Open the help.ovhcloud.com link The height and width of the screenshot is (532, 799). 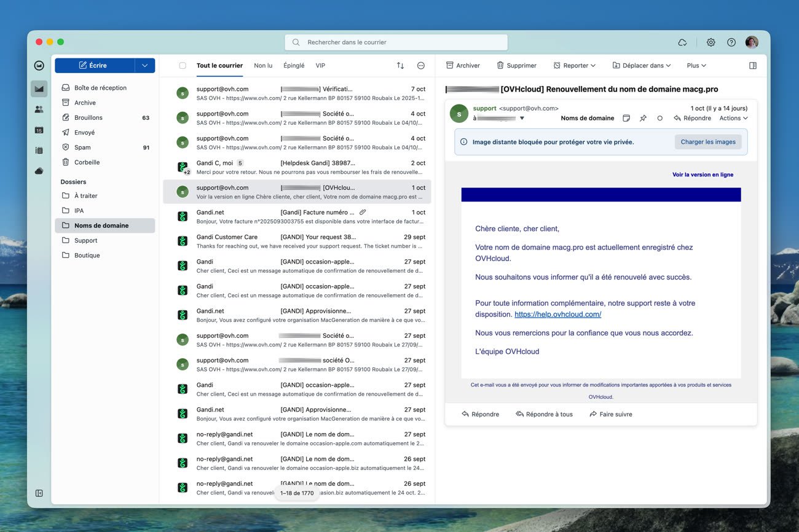(557, 315)
